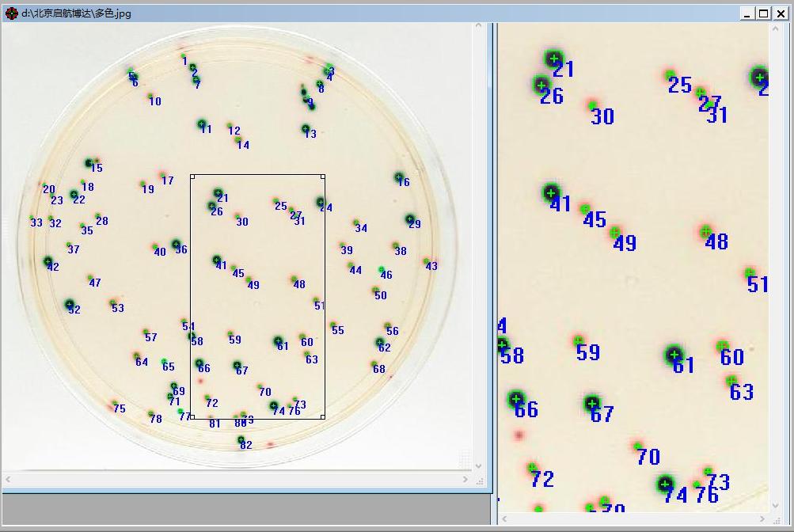Screen dimensions: 794x532
Task: Click left arrow of zoomed pane horizontal scrollbar
Action: (504, 520)
